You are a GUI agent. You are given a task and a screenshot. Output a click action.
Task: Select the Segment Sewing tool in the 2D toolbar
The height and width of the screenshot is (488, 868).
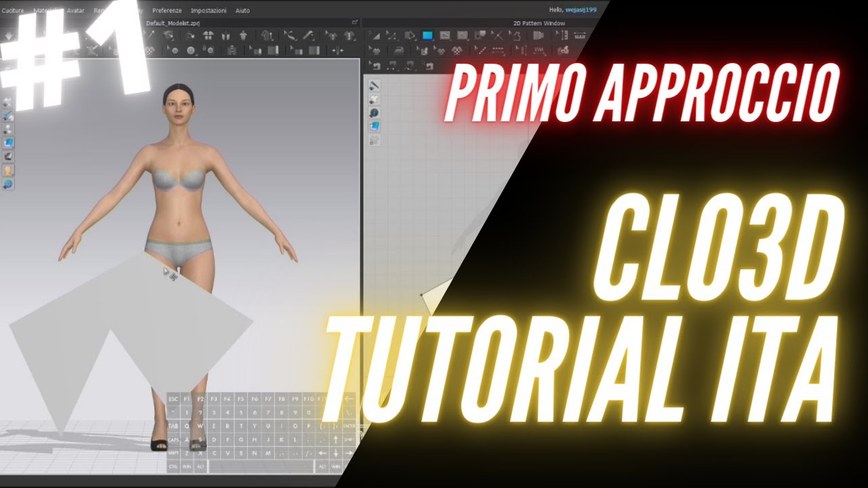coord(391,65)
